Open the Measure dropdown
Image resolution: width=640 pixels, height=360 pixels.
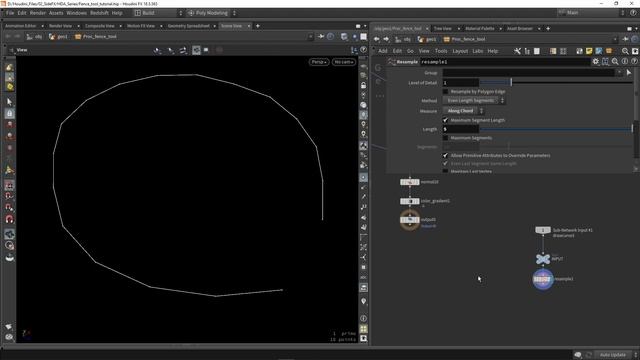[x=463, y=111]
